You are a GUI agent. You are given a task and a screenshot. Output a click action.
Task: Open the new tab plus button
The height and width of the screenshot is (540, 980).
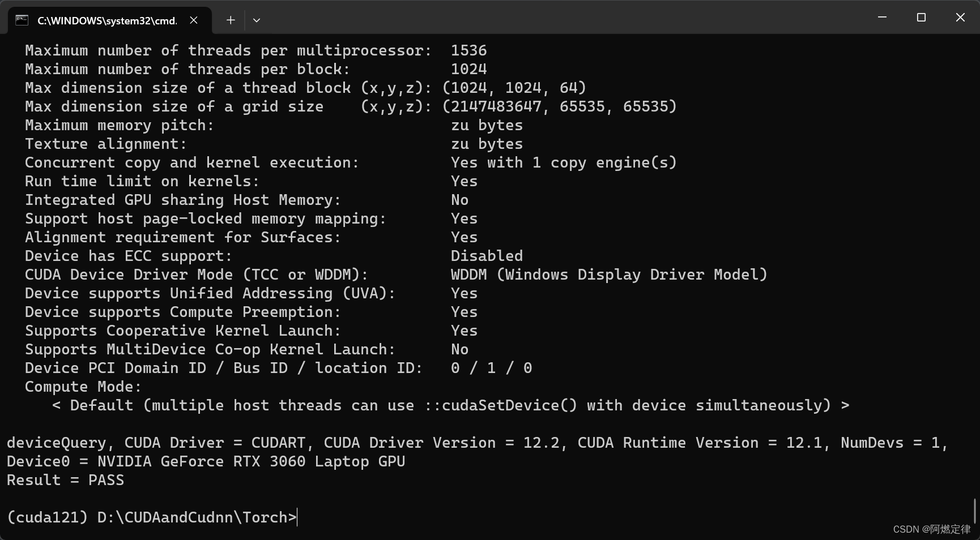coord(230,20)
